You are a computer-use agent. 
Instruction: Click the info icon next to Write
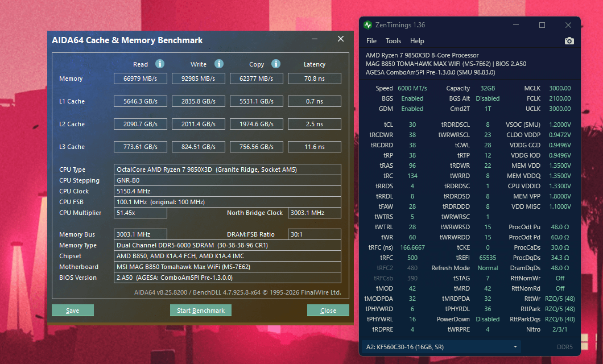pyautogui.click(x=219, y=64)
